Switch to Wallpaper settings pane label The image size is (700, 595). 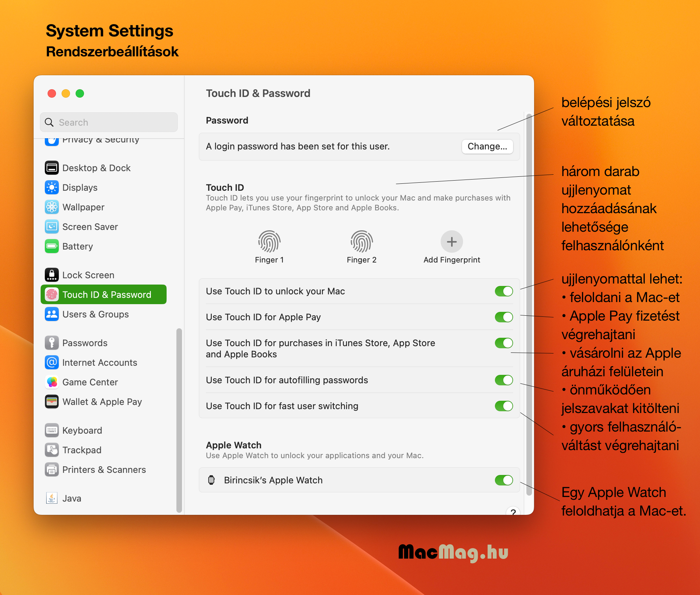[83, 207]
